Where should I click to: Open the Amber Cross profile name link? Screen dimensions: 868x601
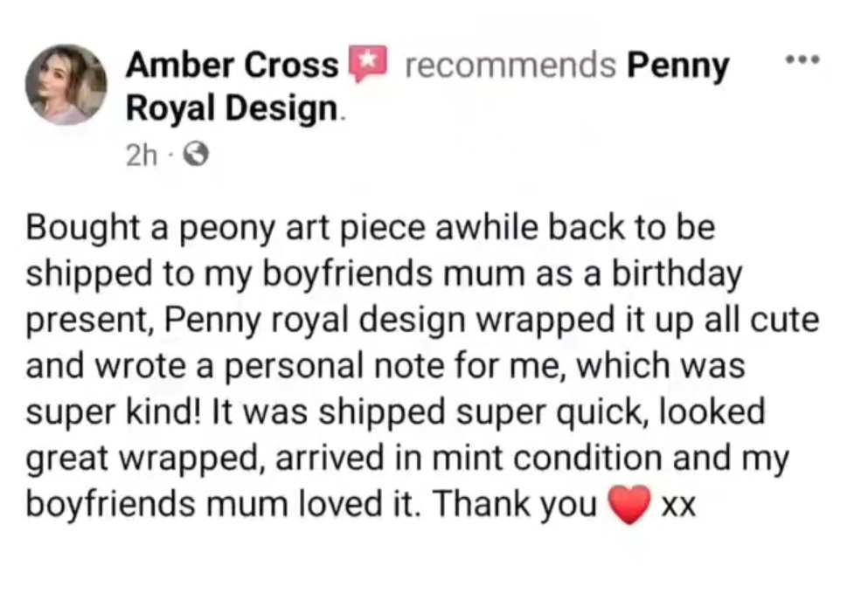point(233,65)
